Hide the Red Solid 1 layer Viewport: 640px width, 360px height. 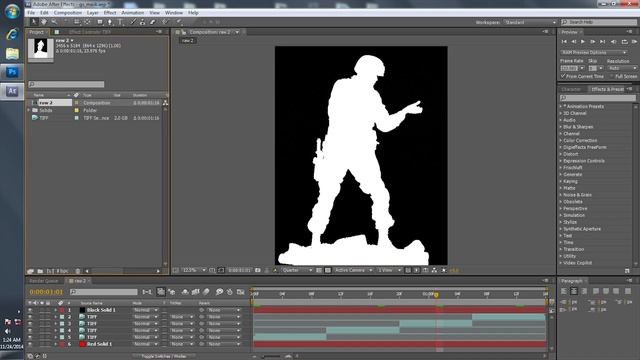point(30,344)
